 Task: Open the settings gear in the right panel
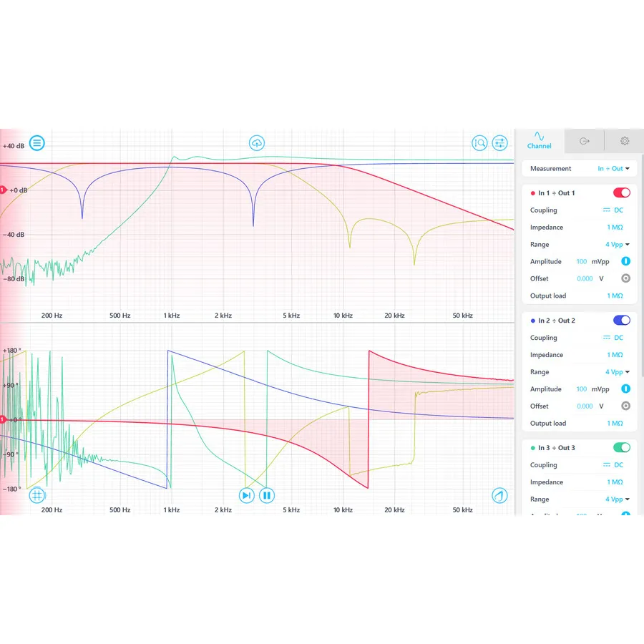[624, 141]
